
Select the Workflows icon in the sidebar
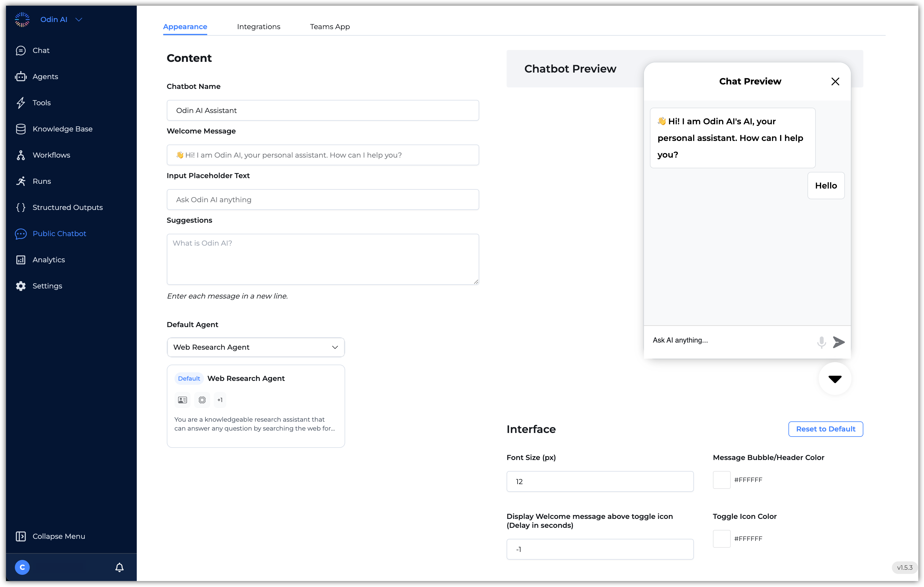(x=21, y=155)
